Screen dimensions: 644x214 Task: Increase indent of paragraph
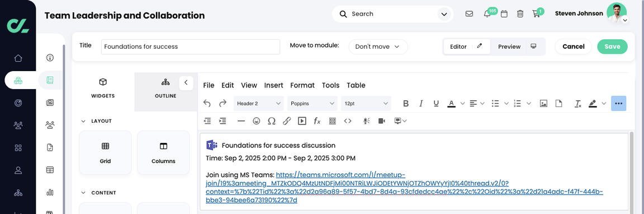[222, 121]
